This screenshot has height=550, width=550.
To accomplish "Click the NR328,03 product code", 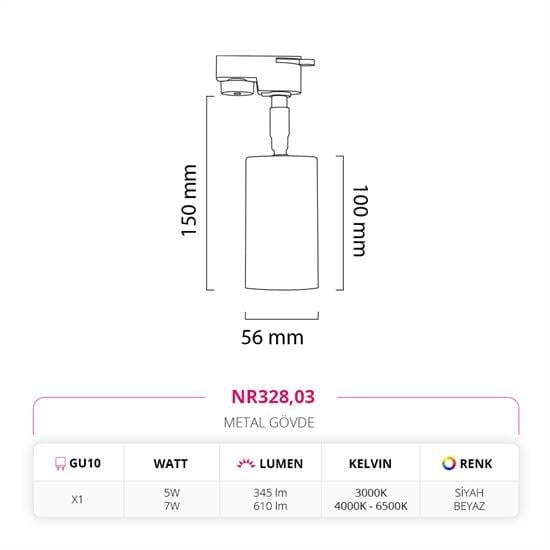I will [273, 397].
